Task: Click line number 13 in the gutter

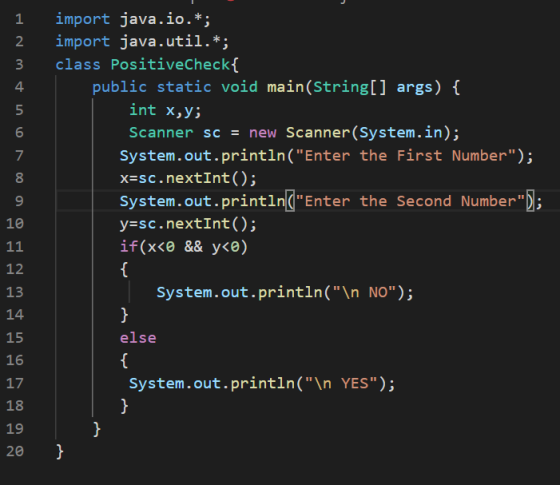Action: coord(15,292)
